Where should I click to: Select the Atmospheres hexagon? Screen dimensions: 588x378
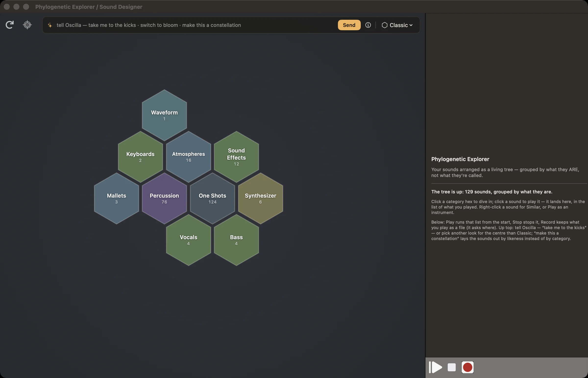click(x=188, y=157)
